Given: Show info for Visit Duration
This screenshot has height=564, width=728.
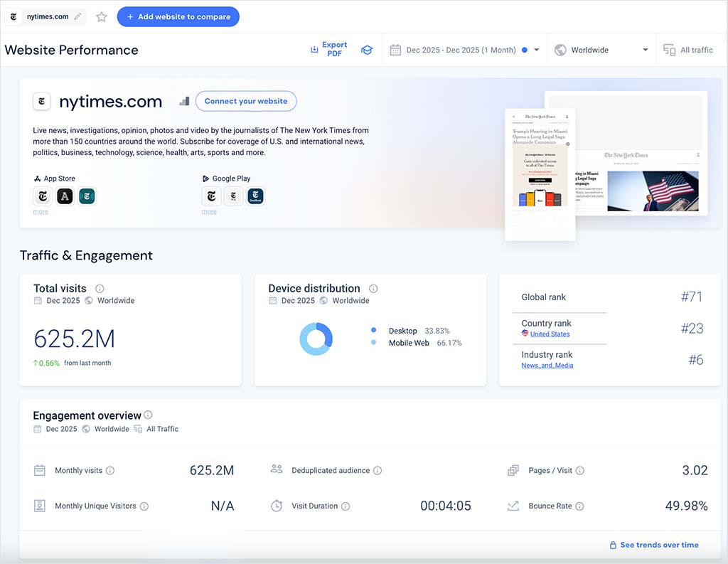Looking at the screenshot, I should point(346,506).
